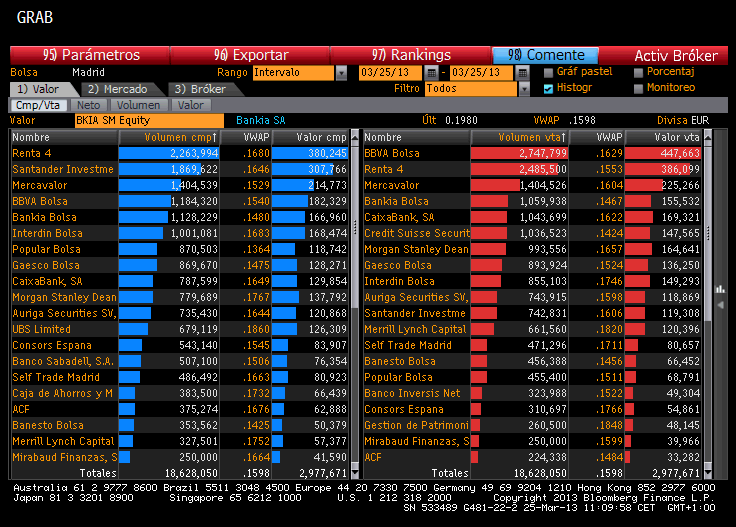Click the Nombre header in buy table
This screenshot has width=736, height=527.
[64, 137]
